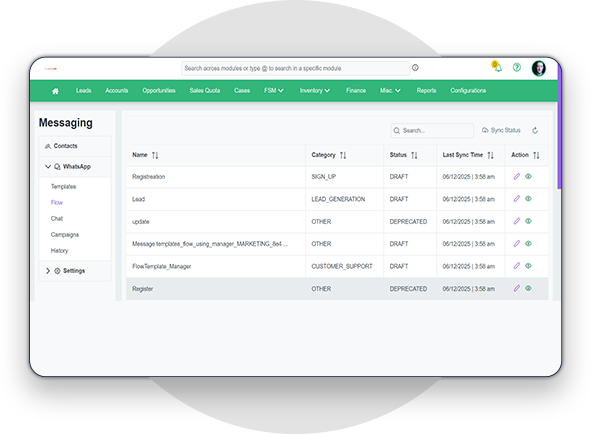Expand the Settings sidebar section
The width and height of the screenshot is (592, 434).
click(x=48, y=271)
